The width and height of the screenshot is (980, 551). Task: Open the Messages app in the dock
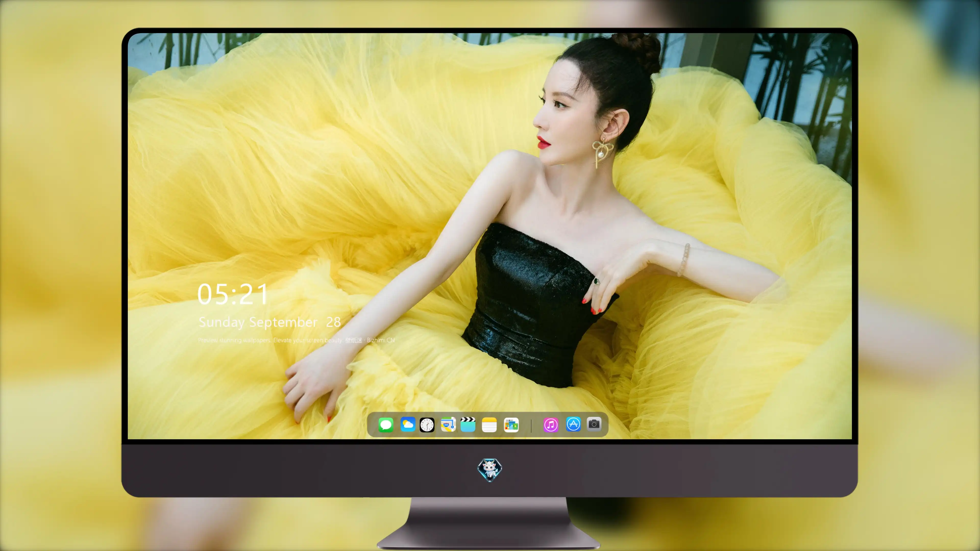(x=386, y=424)
